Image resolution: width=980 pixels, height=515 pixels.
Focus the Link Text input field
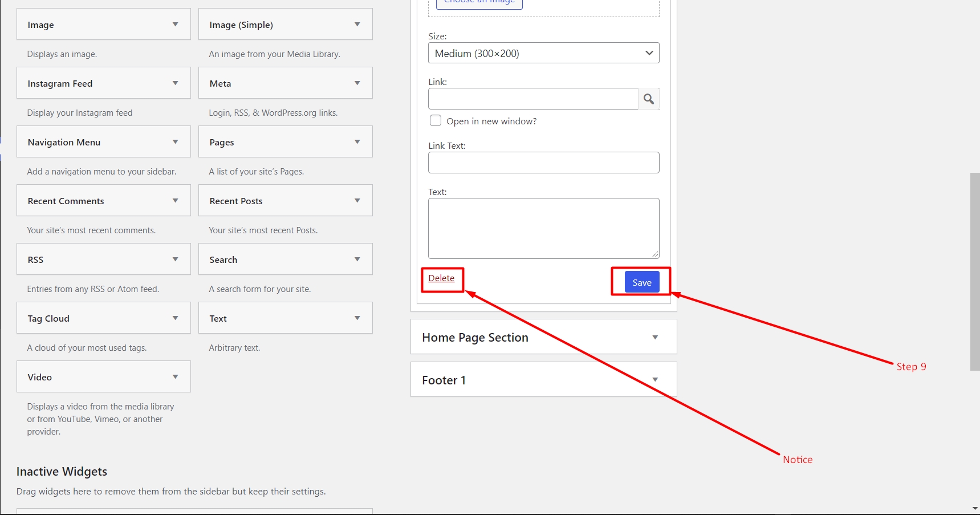[544, 163]
